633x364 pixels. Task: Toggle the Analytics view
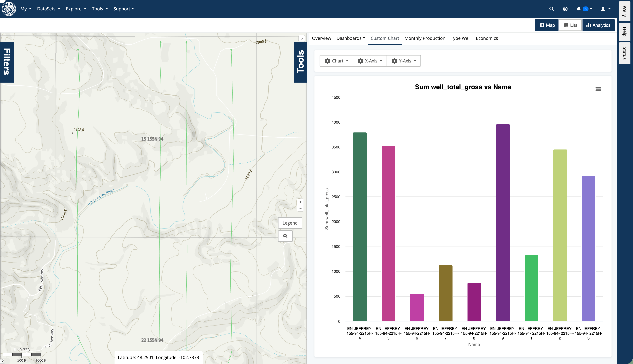(598, 25)
